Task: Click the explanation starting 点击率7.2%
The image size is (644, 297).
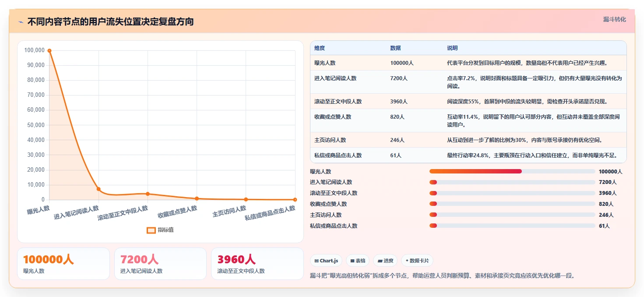Action: (534, 82)
